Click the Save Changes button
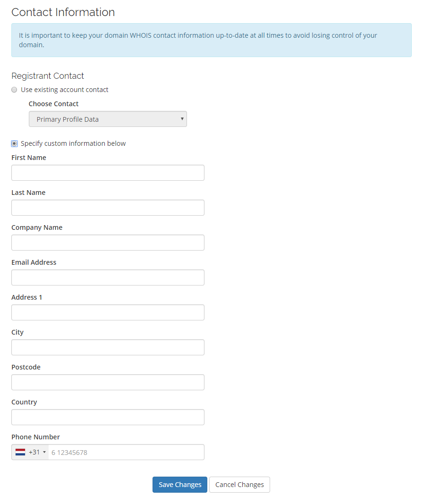This screenshot has height=504, width=442. click(180, 485)
